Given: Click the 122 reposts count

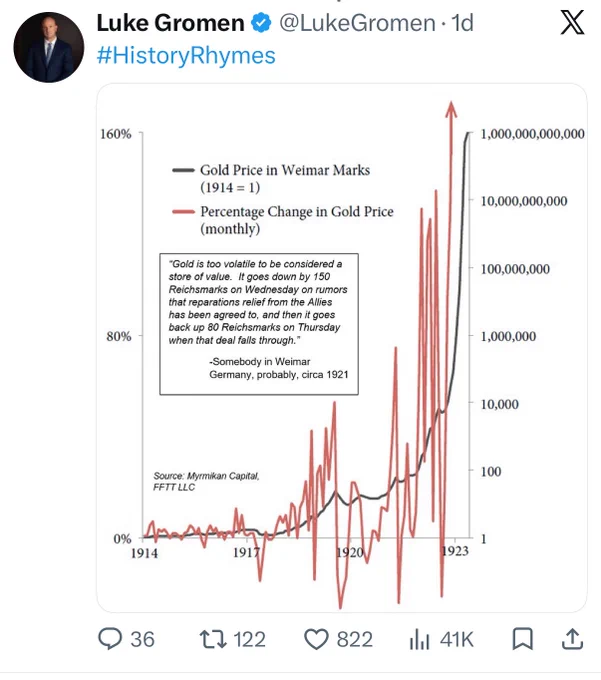Looking at the screenshot, I should (249, 640).
